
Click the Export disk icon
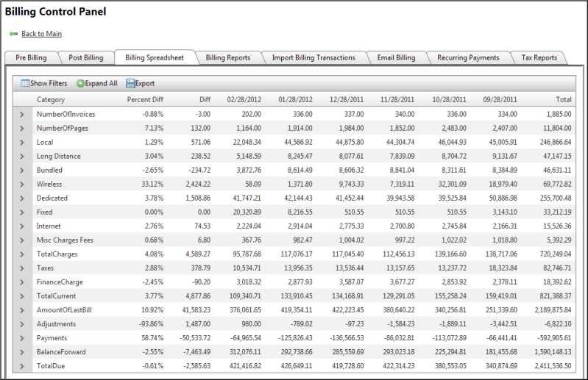[130, 84]
